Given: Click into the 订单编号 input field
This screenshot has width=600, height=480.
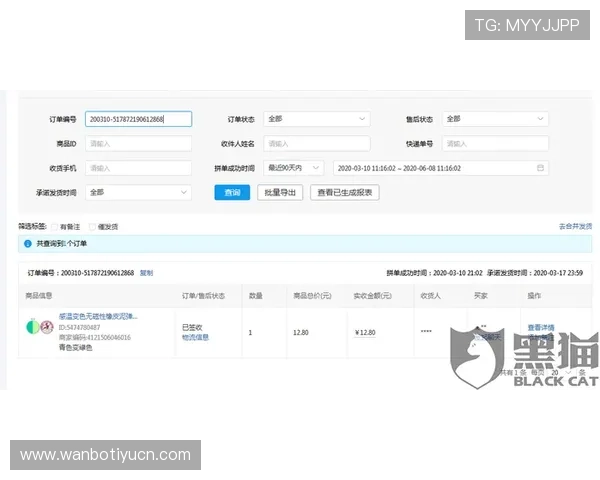Looking at the screenshot, I should tap(138, 119).
